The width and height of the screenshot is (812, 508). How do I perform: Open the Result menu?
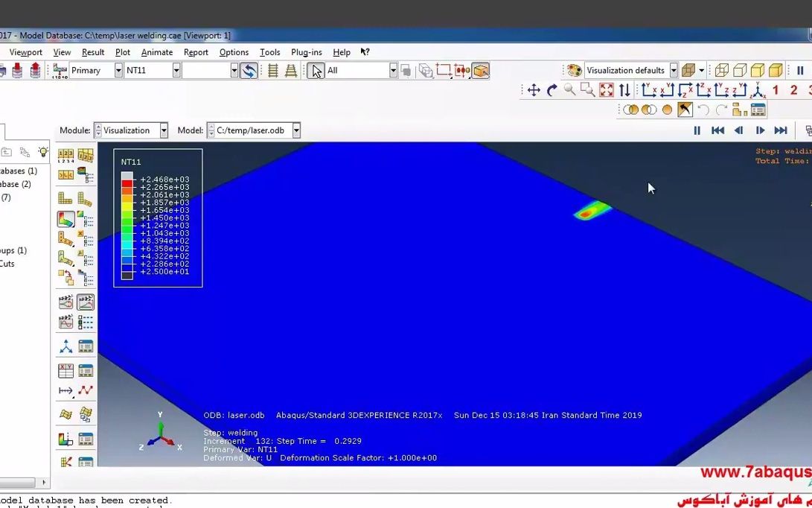click(93, 52)
